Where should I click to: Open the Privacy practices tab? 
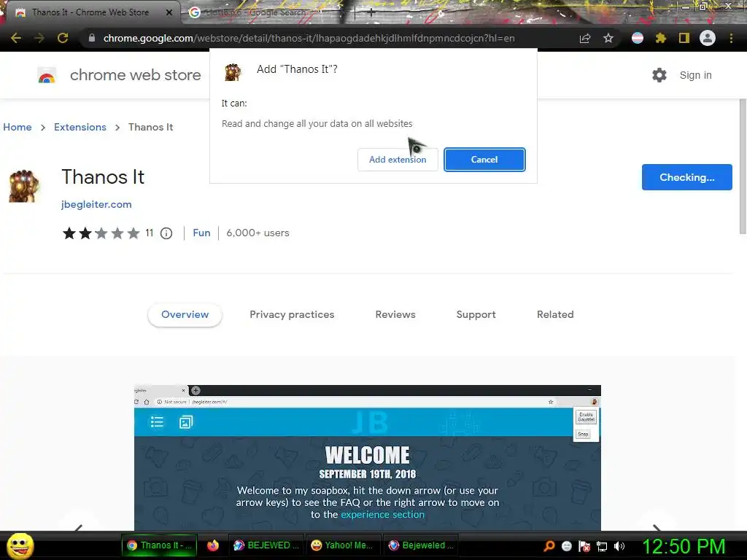click(x=292, y=315)
